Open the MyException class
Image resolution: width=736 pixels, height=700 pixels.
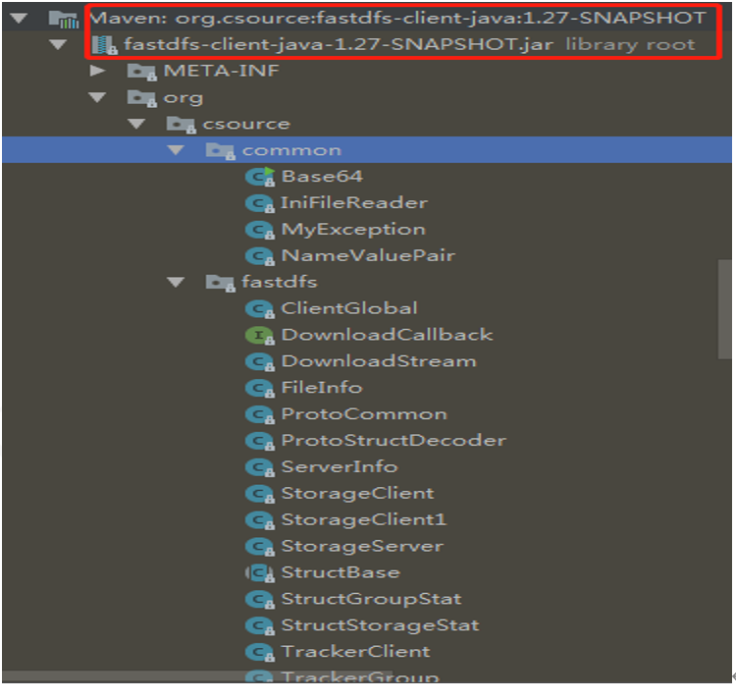point(353,230)
